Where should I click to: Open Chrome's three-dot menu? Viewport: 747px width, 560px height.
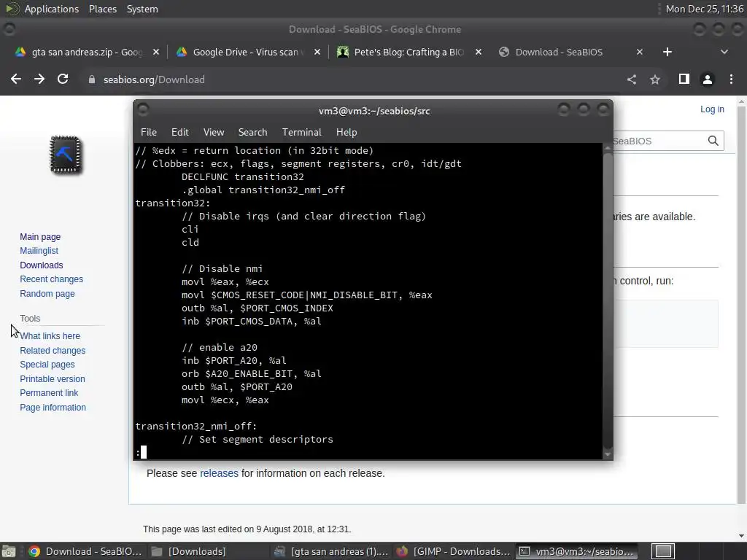[x=731, y=79]
